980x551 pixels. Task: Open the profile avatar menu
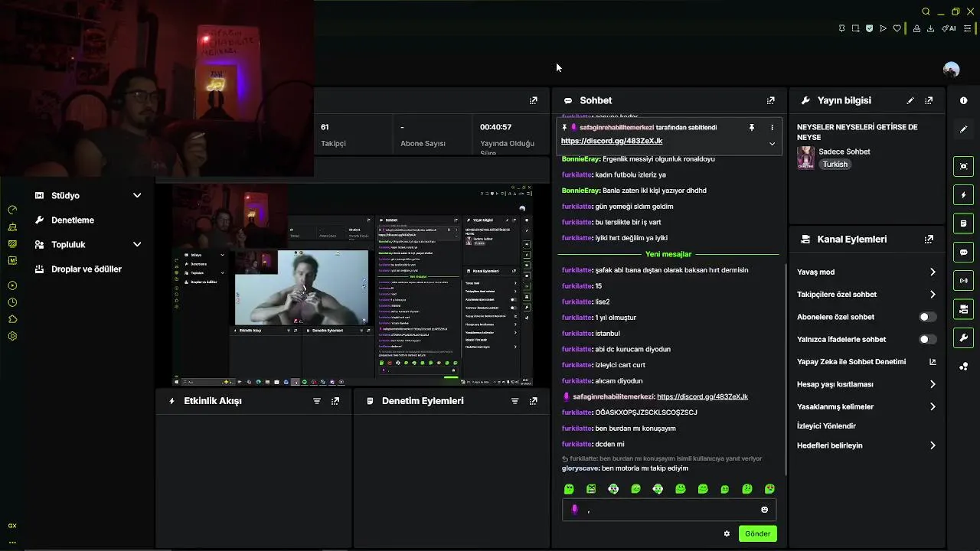951,70
